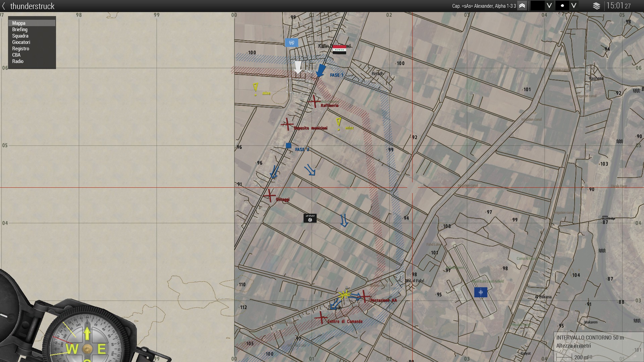Click the blue outline arrow west of road
Viewport: 644px width, 362px height.
tap(274, 172)
